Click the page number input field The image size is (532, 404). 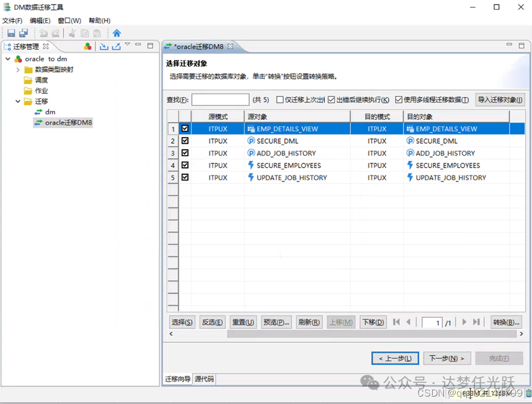(432, 322)
